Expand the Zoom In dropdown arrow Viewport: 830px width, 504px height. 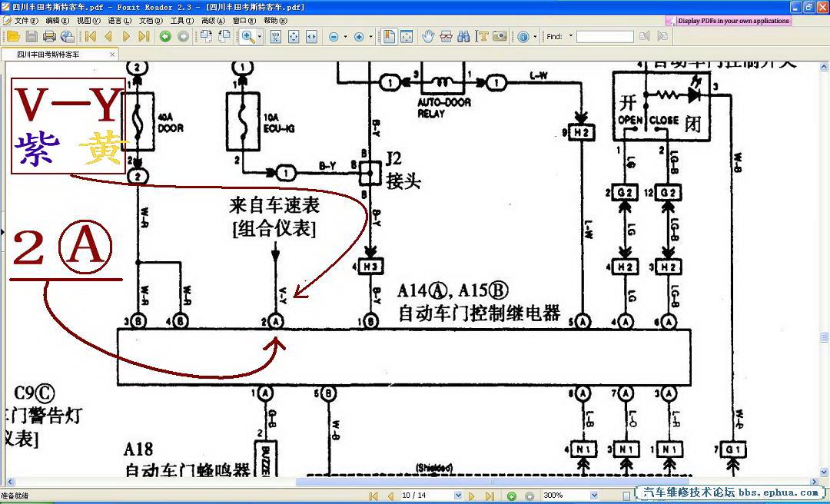point(370,37)
